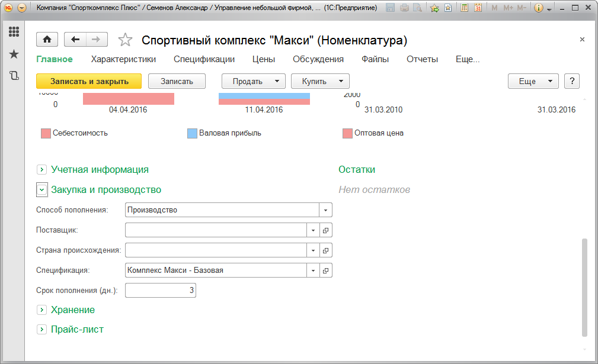Click the Валовая прибыль legend swatch

(x=192, y=133)
